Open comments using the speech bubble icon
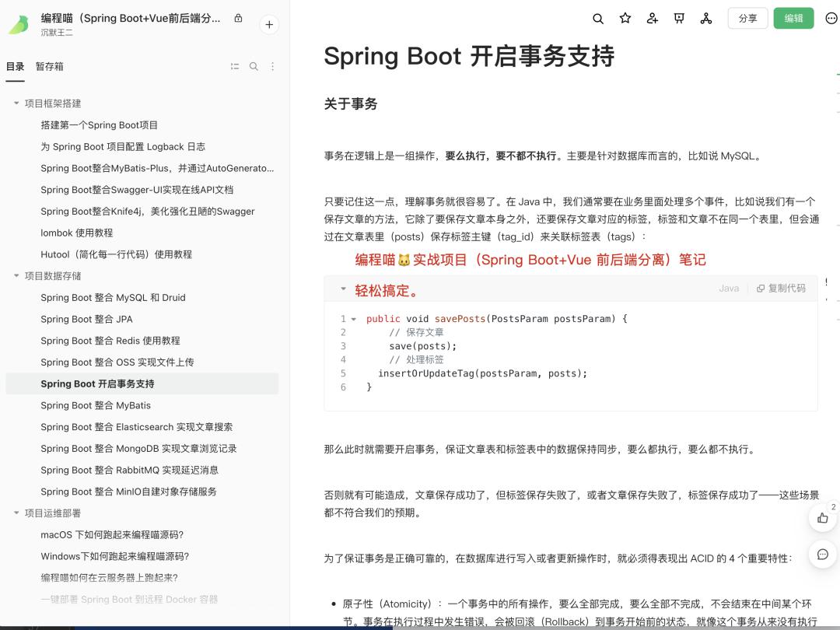 pos(823,555)
